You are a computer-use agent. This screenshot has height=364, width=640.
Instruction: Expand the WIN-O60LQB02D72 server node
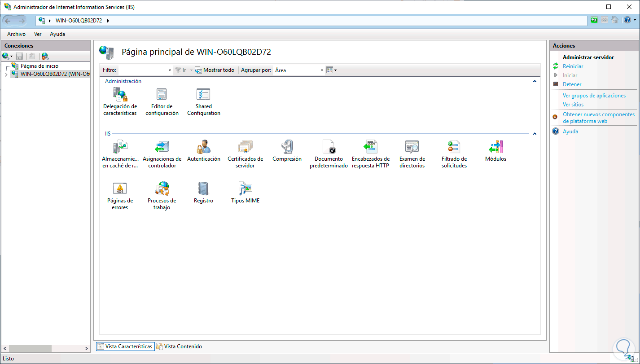click(6, 74)
